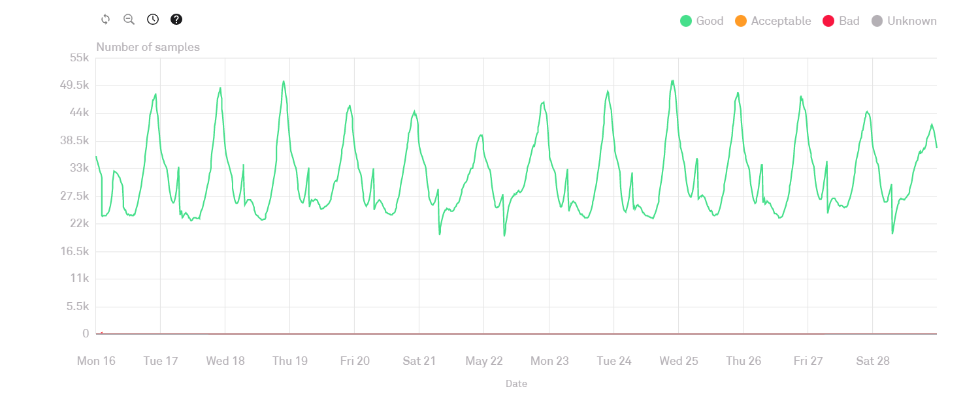Click the orange Acceptable legend dot

tap(741, 21)
